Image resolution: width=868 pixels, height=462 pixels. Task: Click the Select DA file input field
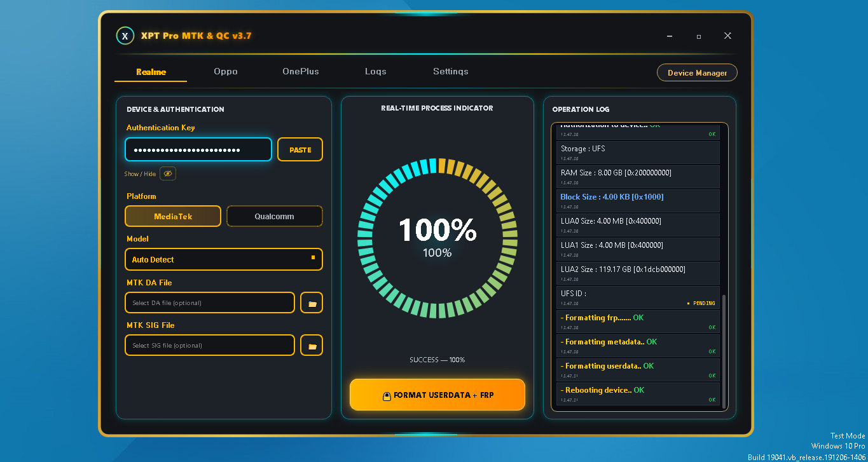coord(210,303)
